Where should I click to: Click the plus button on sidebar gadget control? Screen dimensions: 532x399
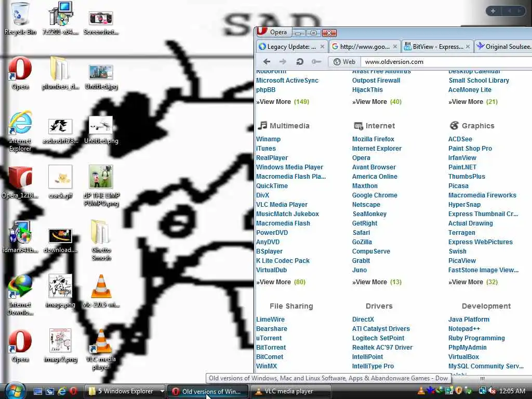pos(493,11)
